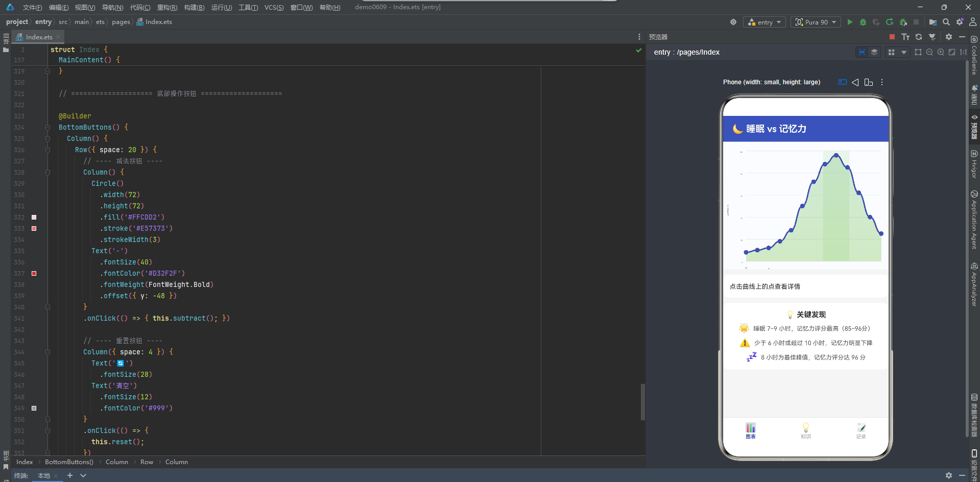This screenshot has height=482, width=980.
Task: Start debugging with the green bug icon
Action: coord(863,22)
